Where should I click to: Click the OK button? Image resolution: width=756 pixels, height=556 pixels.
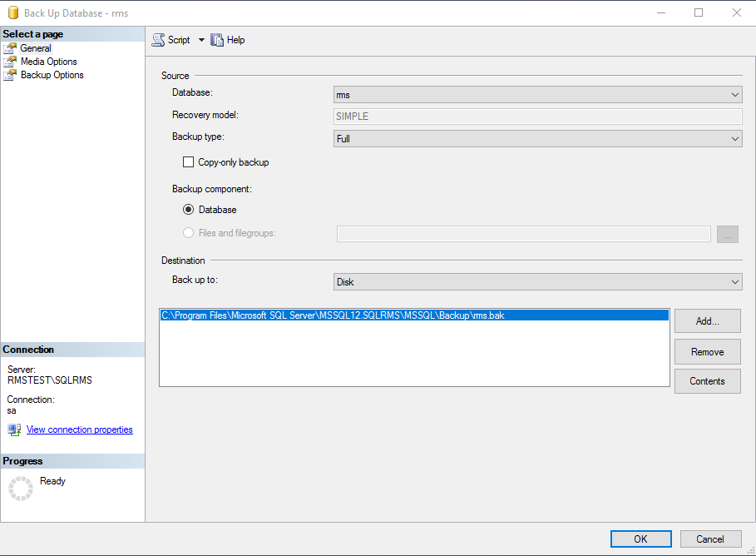tap(640, 539)
